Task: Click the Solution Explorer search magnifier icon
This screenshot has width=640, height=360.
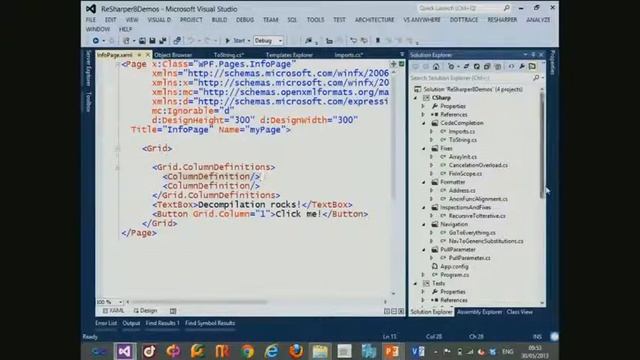Action: pos(536,78)
